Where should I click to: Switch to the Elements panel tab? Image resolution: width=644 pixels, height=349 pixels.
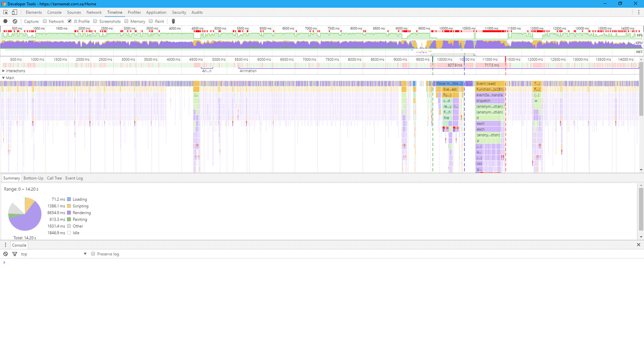[34, 12]
